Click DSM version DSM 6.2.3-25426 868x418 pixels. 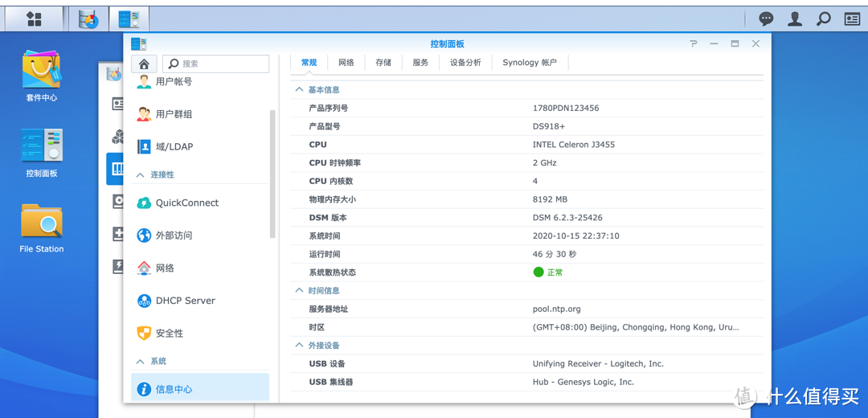click(567, 218)
